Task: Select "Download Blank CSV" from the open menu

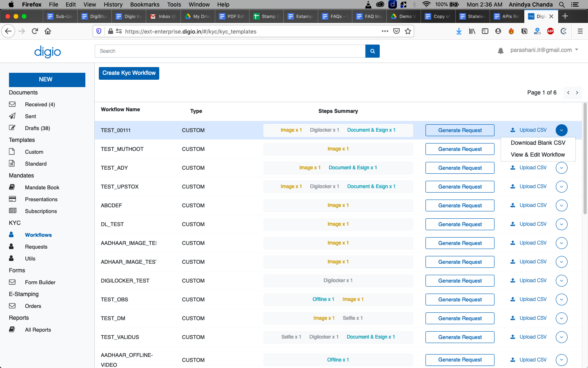Action: (x=538, y=143)
